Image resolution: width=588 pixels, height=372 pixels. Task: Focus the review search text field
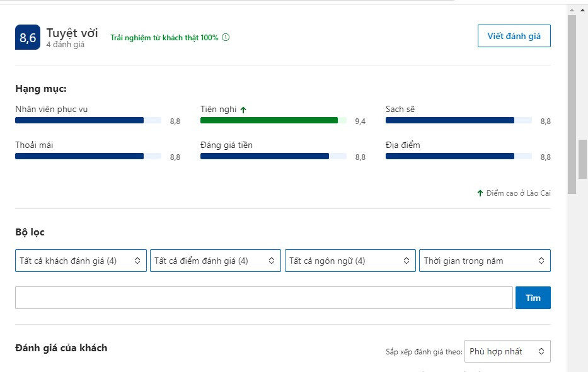point(263,298)
